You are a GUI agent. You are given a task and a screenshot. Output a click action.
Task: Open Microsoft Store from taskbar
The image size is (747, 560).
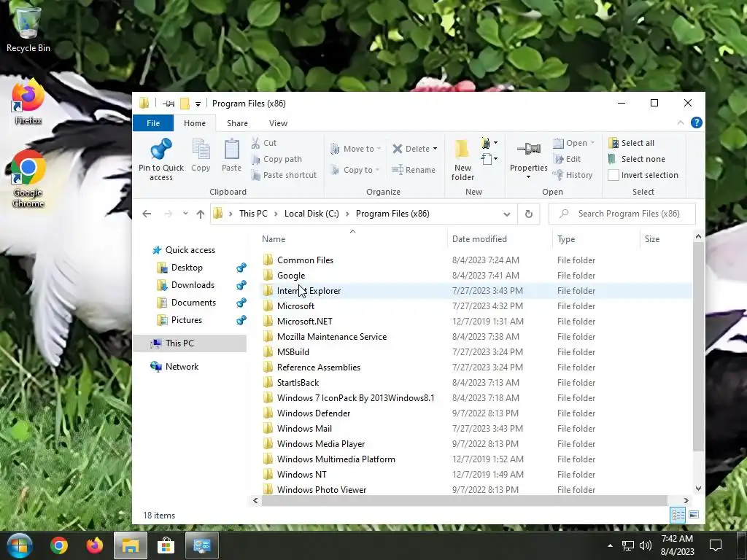(x=166, y=545)
